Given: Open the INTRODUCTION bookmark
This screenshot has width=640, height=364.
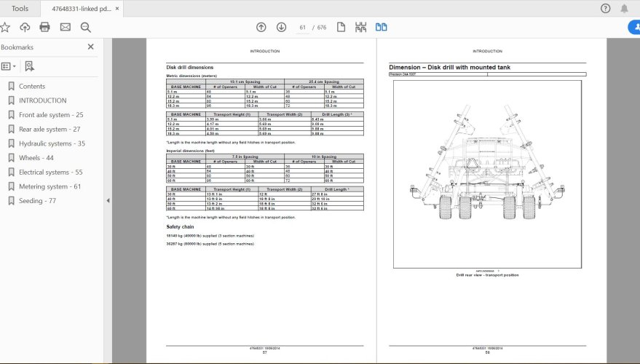Looking at the screenshot, I should (43, 100).
